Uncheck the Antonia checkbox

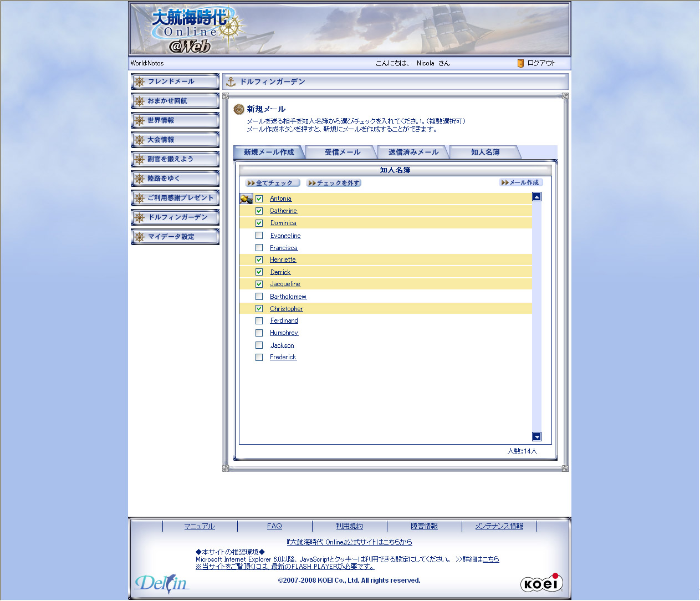point(259,198)
